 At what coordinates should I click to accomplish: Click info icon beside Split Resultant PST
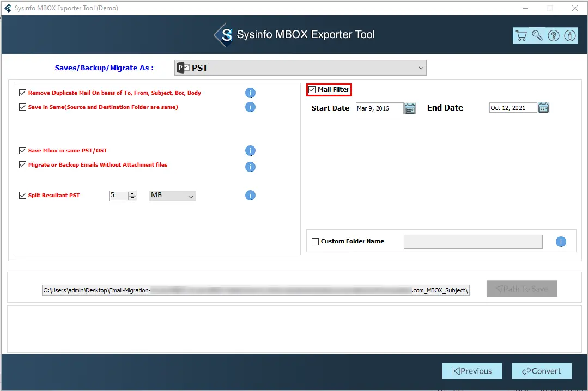click(x=250, y=195)
